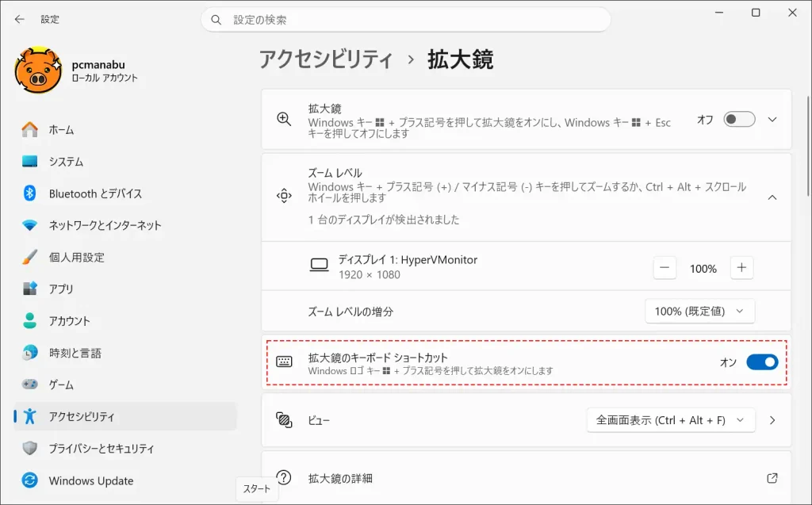Click the back arrow icon
The height and width of the screenshot is (505, 812).
tap(20, 19)
